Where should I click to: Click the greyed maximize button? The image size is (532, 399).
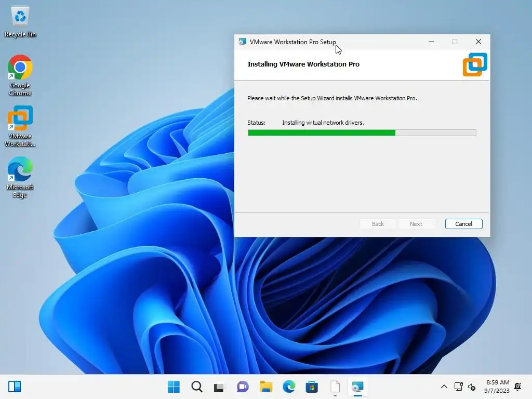coord(455,42)
